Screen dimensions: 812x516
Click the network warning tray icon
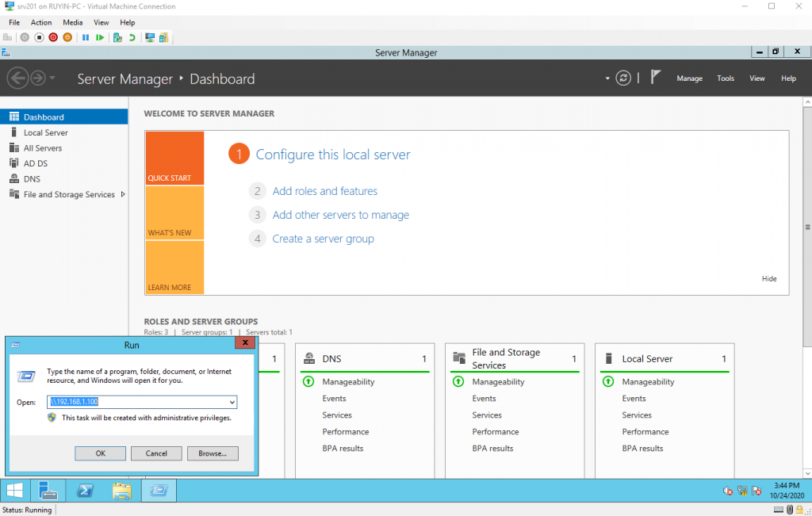pyautogui.click(x=742, y=491)
